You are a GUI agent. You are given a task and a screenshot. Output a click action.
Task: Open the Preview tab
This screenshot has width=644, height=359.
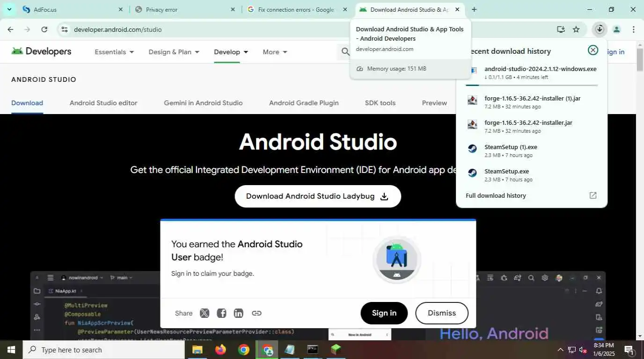(x=434, y=103)
